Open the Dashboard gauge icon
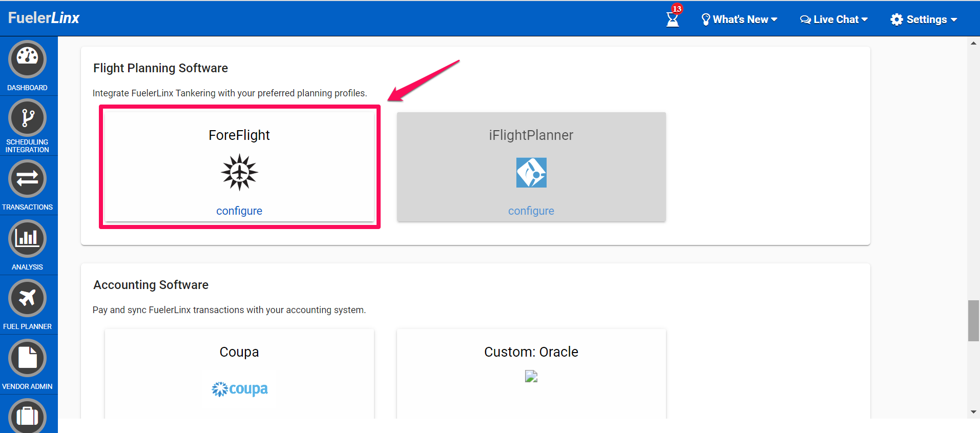Viewport: 980px width, 433px height. click(x=27, y=59)
